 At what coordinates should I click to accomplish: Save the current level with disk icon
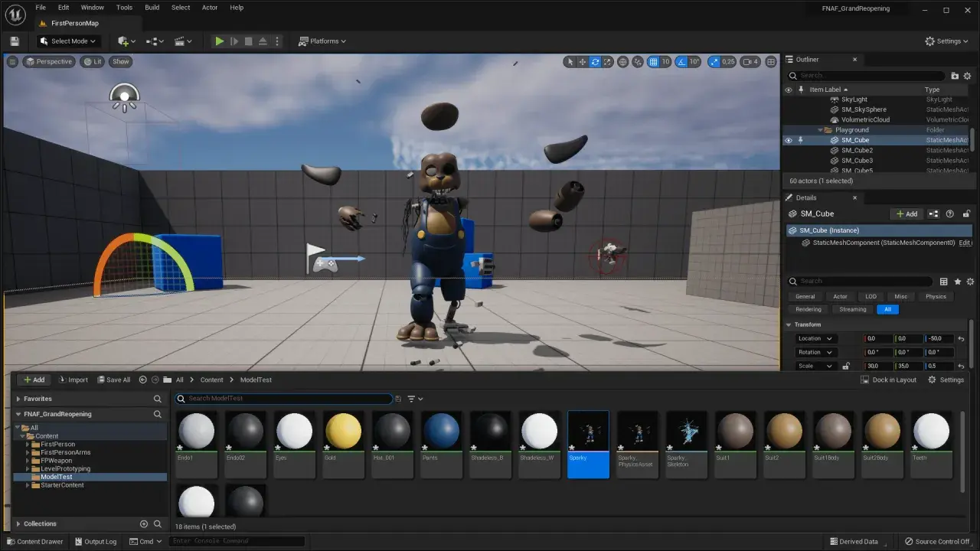14,41
